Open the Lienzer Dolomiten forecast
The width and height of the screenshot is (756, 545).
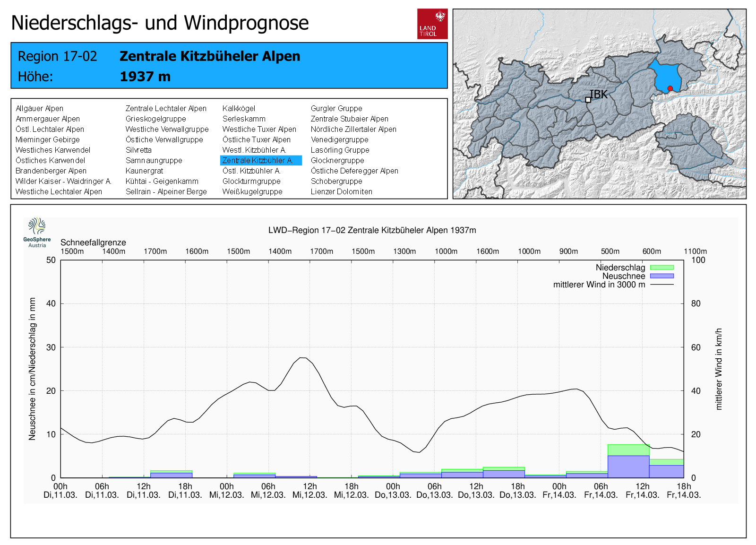point(341,191)
